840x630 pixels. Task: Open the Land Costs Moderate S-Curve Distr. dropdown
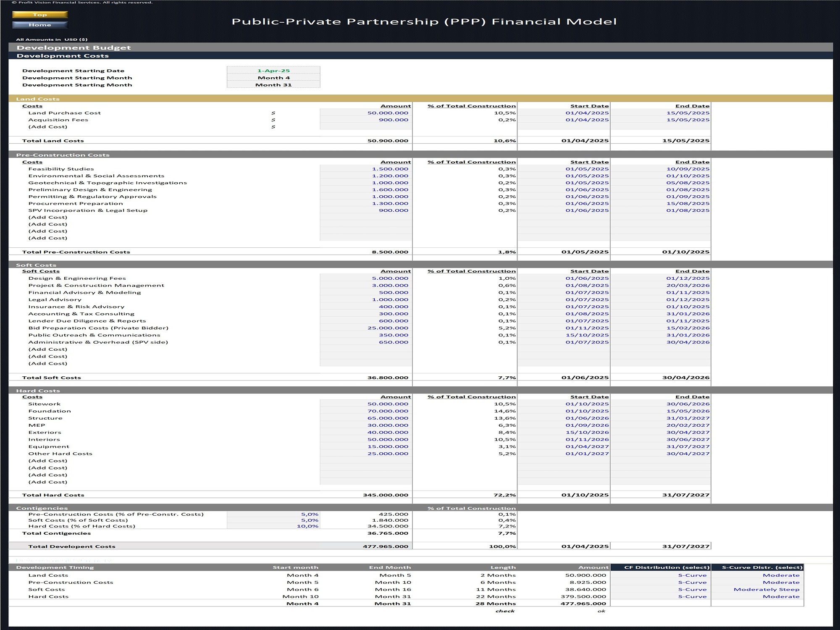pyautogui.click(x=757, y=575)
